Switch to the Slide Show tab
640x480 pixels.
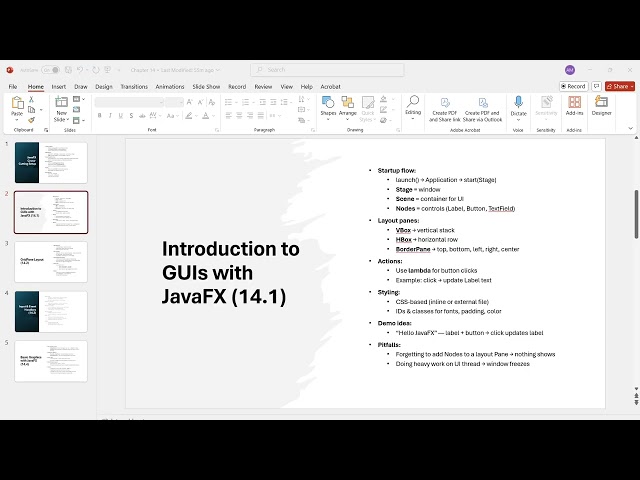[206, 87]
